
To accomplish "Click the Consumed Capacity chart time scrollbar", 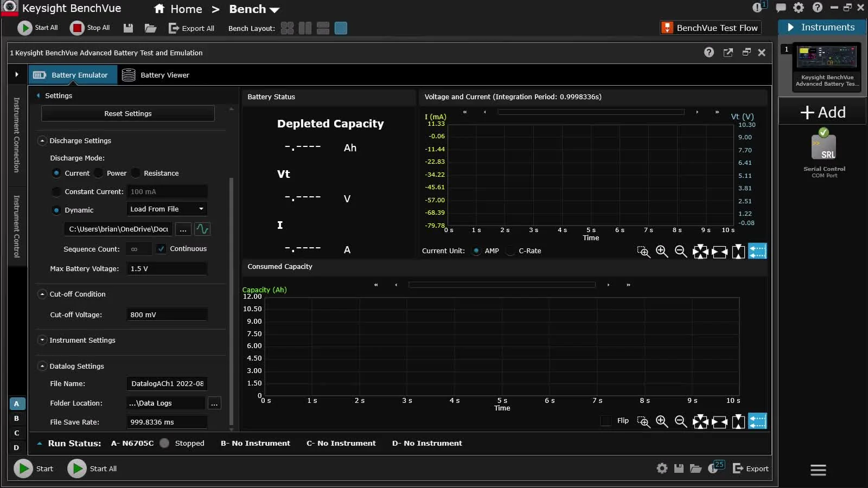I will coord(502,285).
